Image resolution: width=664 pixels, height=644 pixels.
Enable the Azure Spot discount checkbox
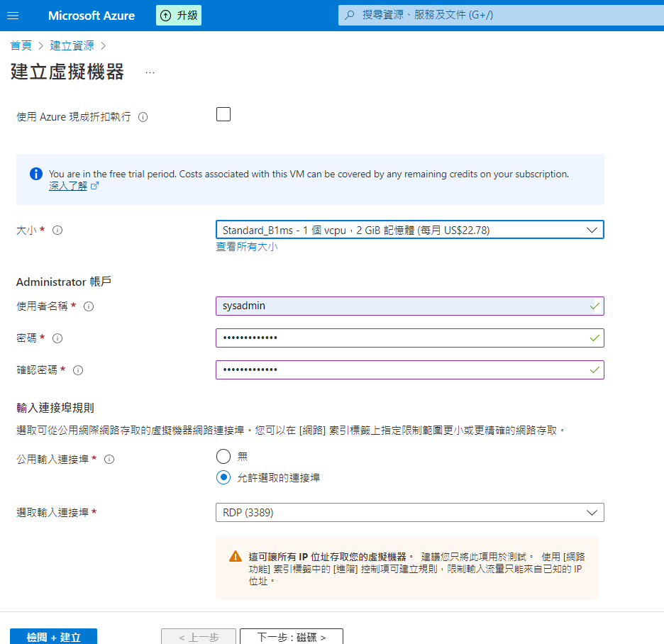223,114
